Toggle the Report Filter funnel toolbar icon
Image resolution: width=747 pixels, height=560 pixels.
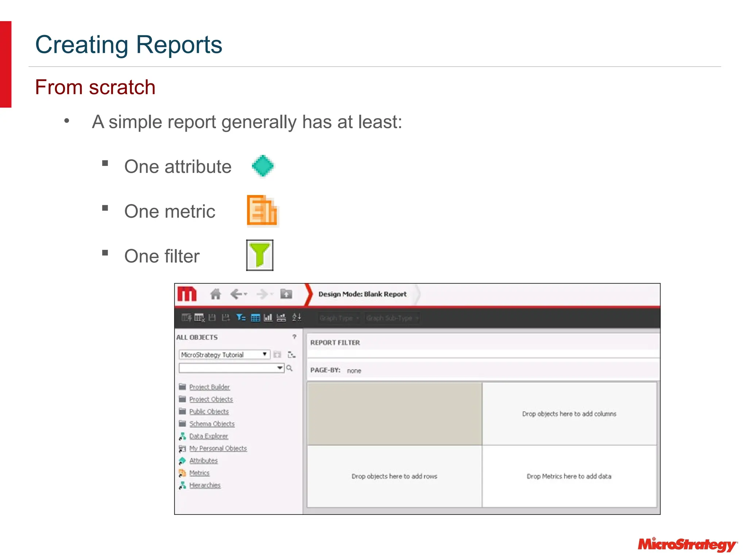(x=241, y=318)
